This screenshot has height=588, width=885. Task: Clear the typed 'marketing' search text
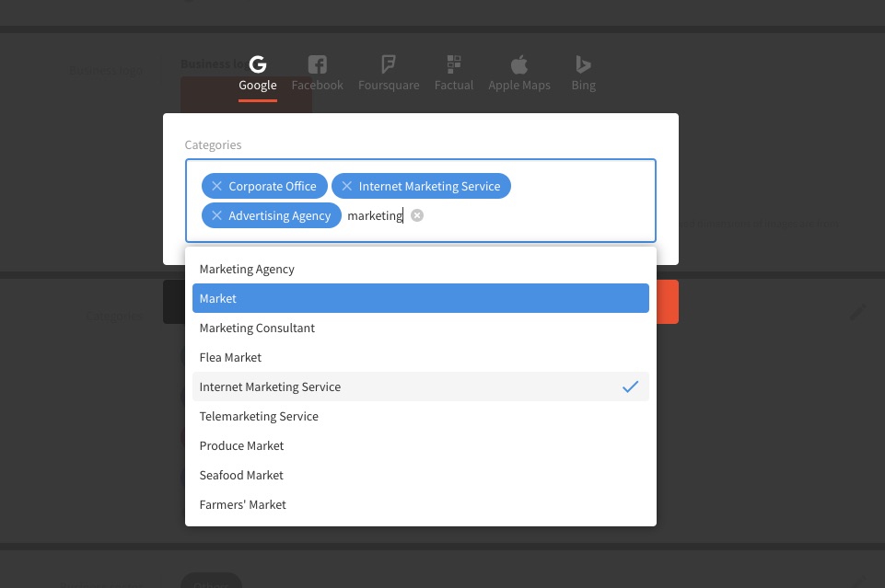[x=417, y=215]
